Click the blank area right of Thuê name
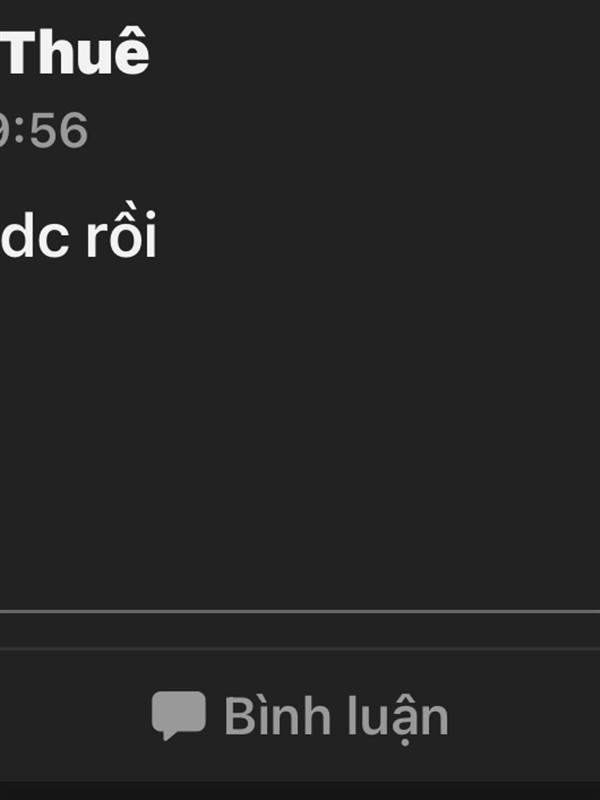The height and width of the screenshot is (800, 600). 375,52
